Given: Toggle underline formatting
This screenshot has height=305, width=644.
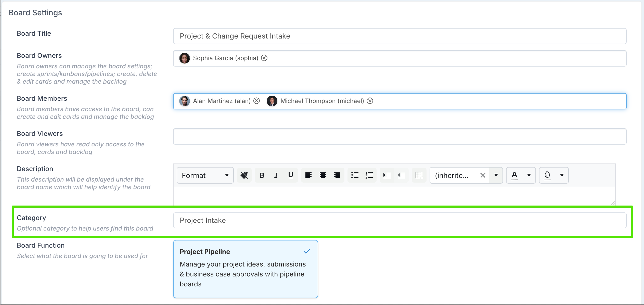Looking at the screenshot, I should (x=290, y=175).
